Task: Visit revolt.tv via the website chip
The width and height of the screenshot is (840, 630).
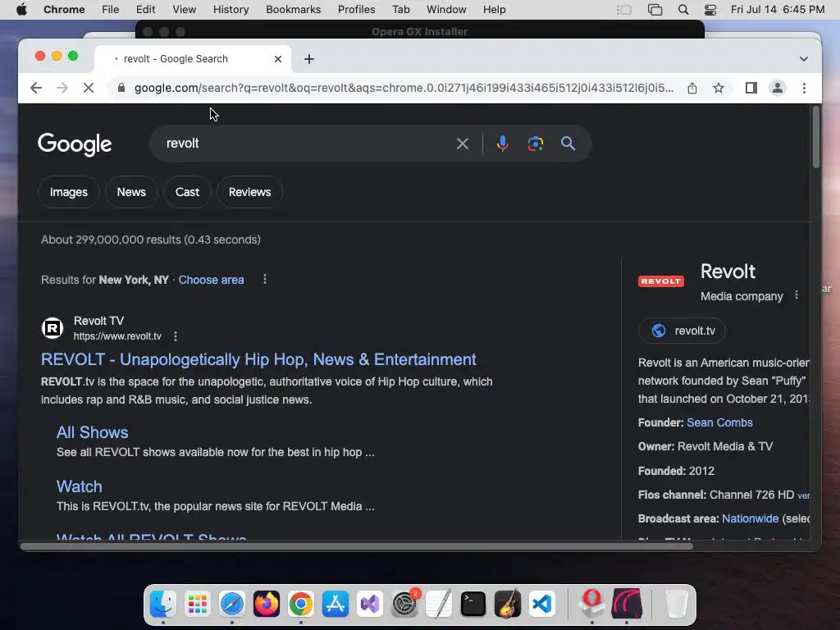Action: pyautogui.click(x=682, y=331)
